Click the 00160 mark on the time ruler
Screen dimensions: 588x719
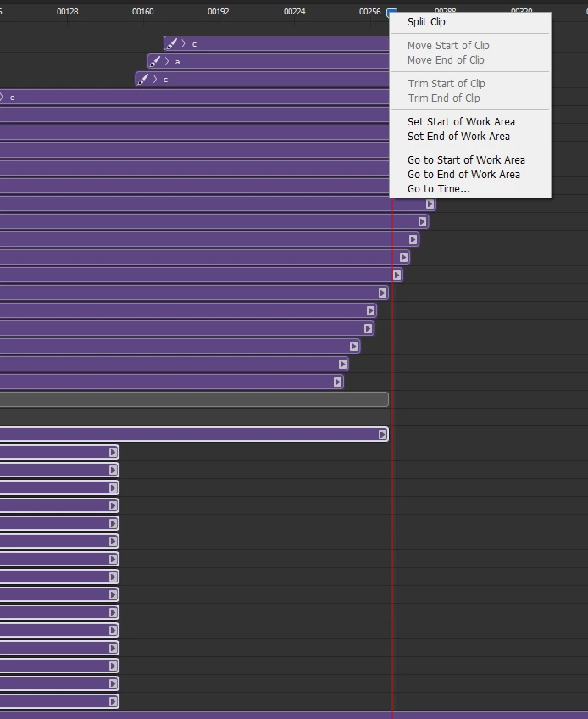(x=142, y=12)
